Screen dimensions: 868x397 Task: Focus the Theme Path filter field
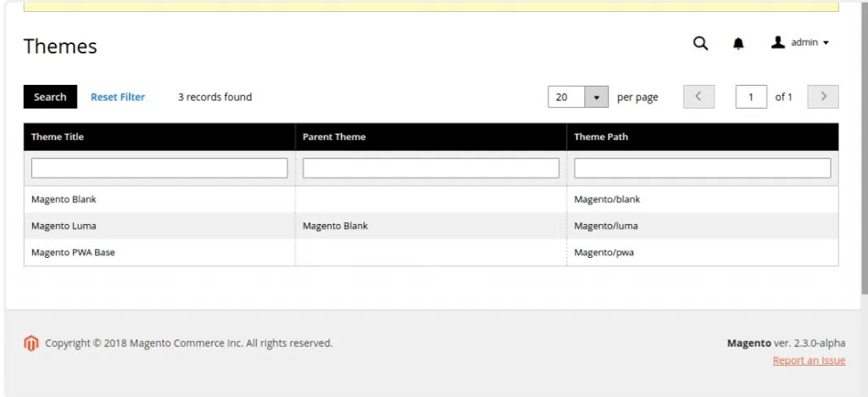702,168
